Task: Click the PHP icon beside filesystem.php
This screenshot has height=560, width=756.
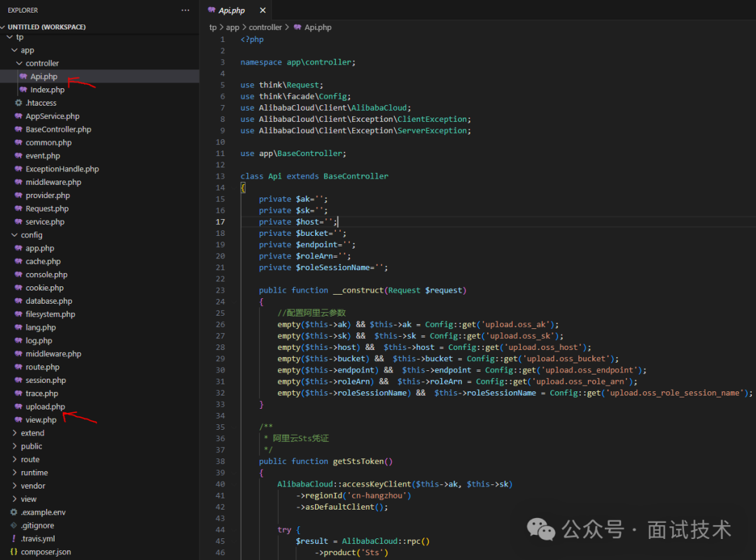Action: (x=18, y=314)
